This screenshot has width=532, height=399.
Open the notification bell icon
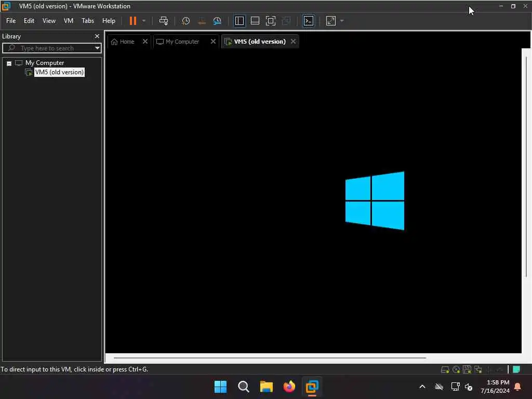pos(518,387)
